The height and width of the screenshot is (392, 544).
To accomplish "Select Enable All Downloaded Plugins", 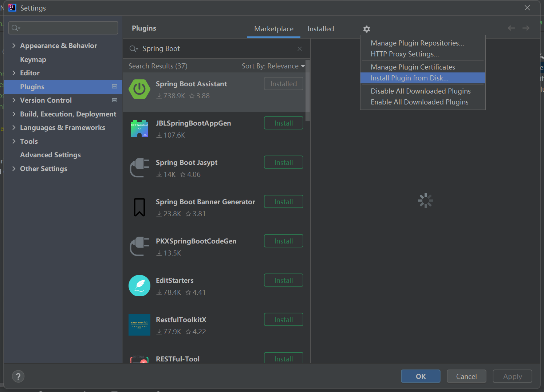I will point(423,102).
